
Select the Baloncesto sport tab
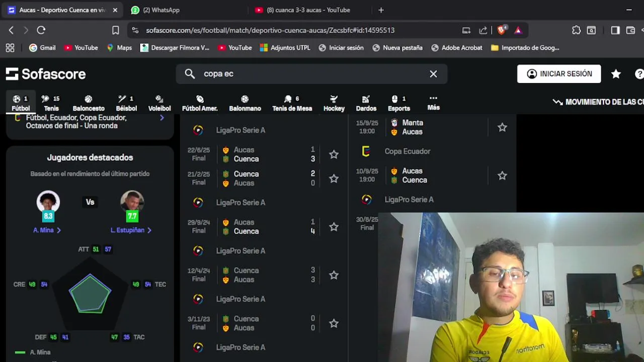(89, 104)
